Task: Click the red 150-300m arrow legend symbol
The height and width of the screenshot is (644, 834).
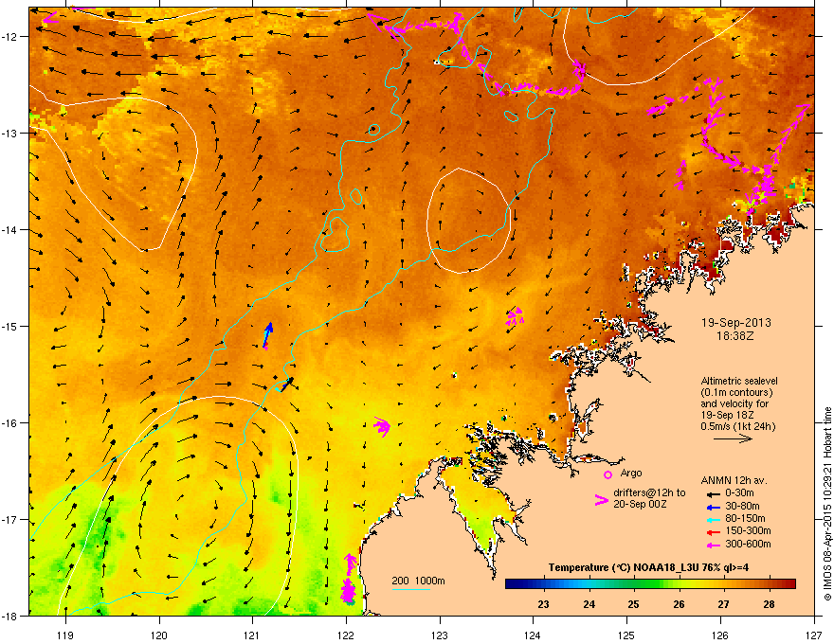Action: point(712,532)
